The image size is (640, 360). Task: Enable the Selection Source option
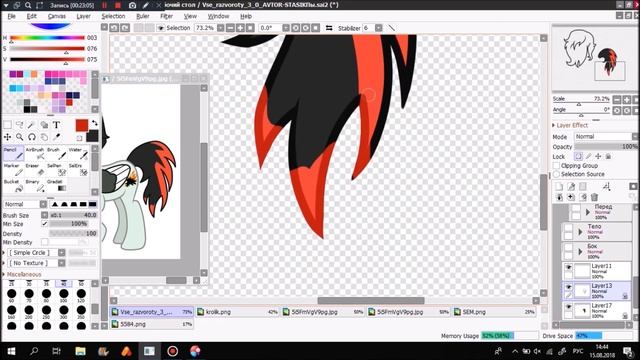(x=556, y=174)
